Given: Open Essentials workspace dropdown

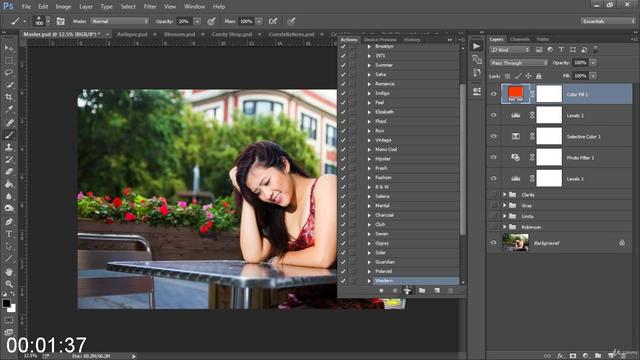Looking at the screenshot, I should 608,21.
